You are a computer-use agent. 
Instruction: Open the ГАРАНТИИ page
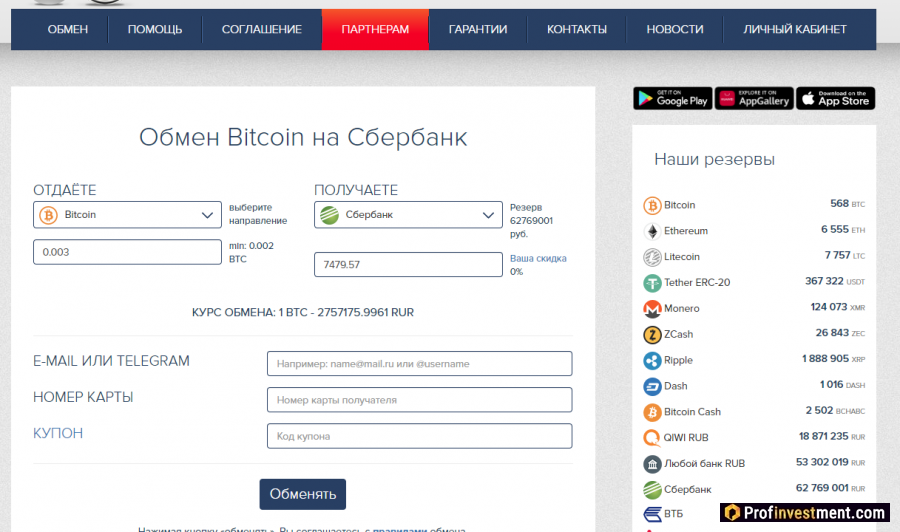click(x=478, y=29)
